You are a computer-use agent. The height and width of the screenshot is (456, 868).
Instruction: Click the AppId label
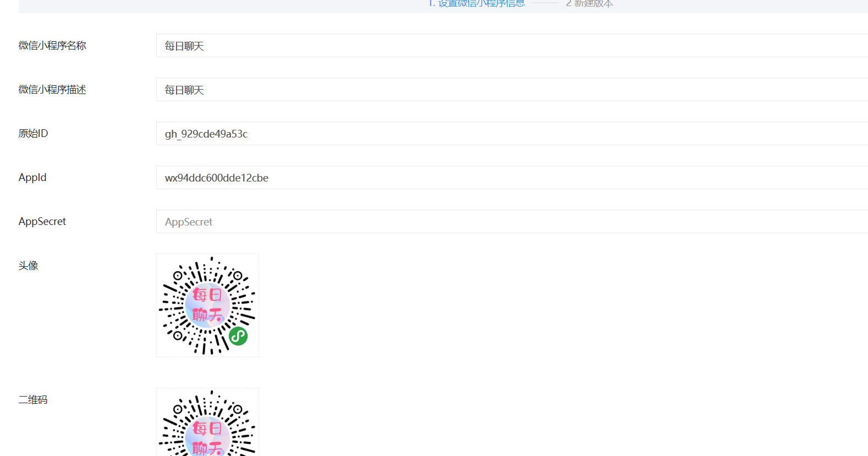coord(32,178)
